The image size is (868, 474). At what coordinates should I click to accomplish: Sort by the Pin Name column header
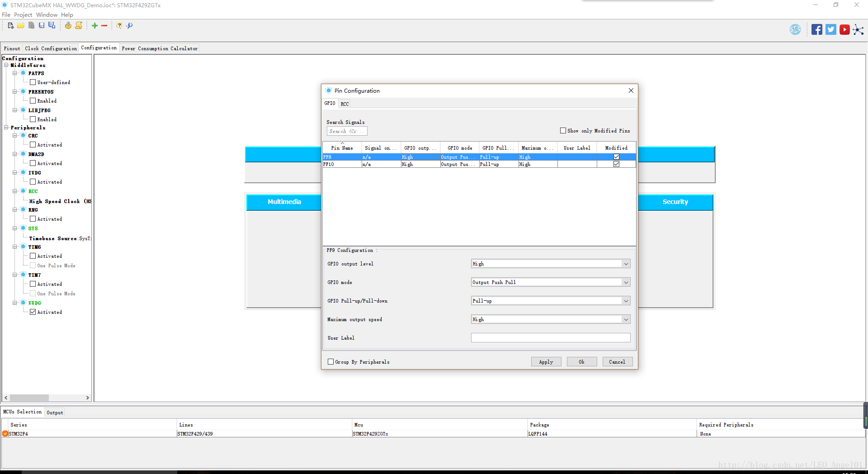tap(342, 148)
